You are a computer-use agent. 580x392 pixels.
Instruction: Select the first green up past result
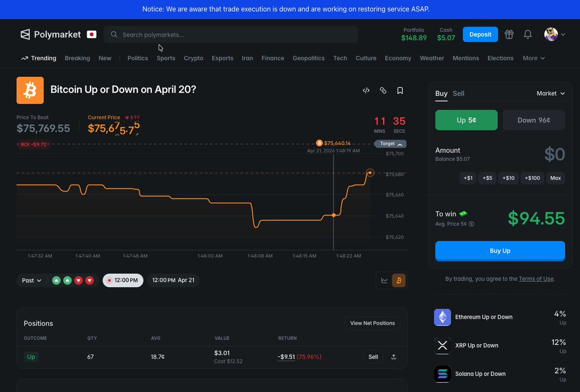point(57,280)
